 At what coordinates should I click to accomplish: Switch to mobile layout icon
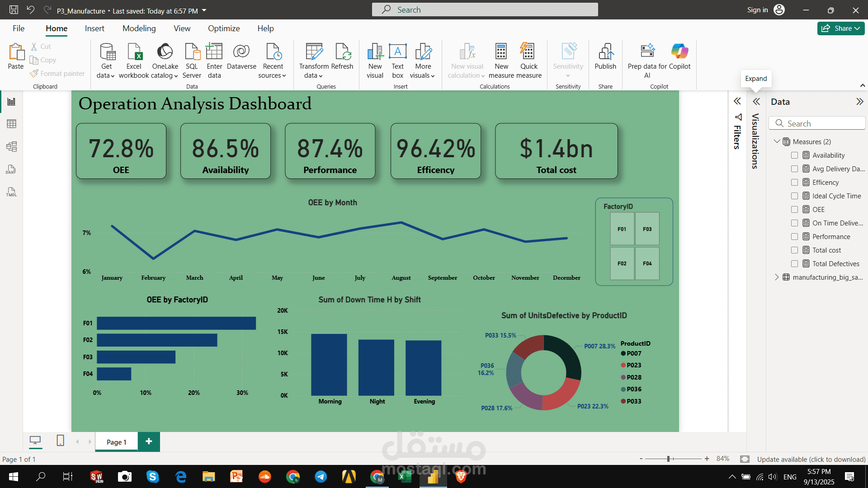coord(60,441)
